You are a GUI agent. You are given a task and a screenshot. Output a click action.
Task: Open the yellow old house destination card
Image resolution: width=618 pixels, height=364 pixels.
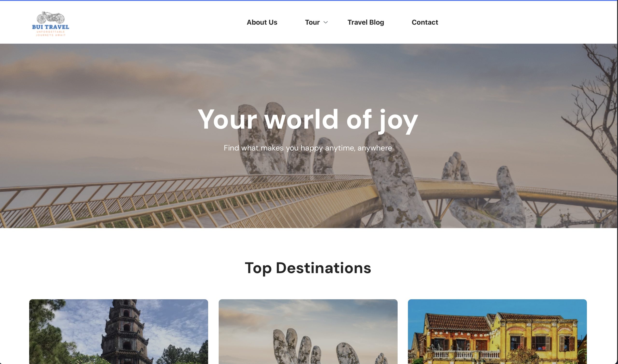coord(497,331)
